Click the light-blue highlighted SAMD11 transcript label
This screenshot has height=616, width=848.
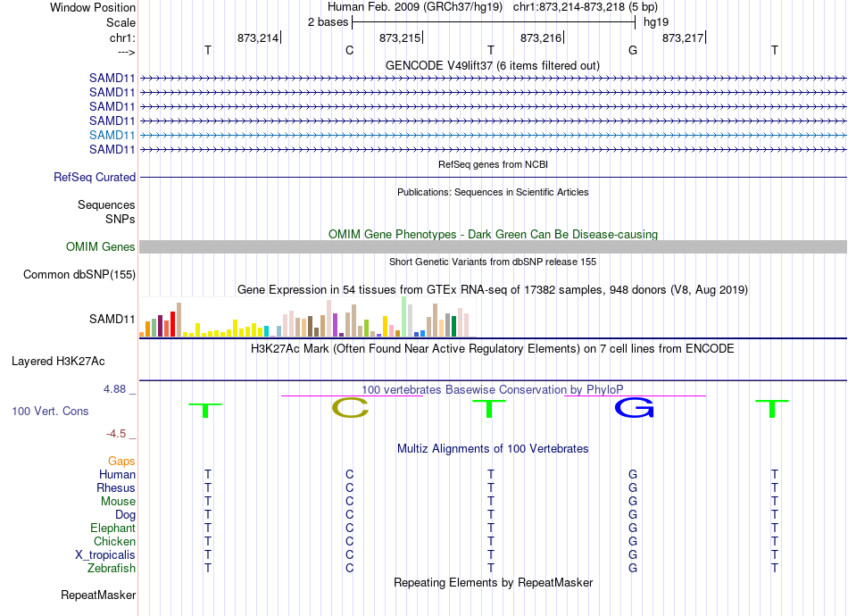tap(112, 135)
